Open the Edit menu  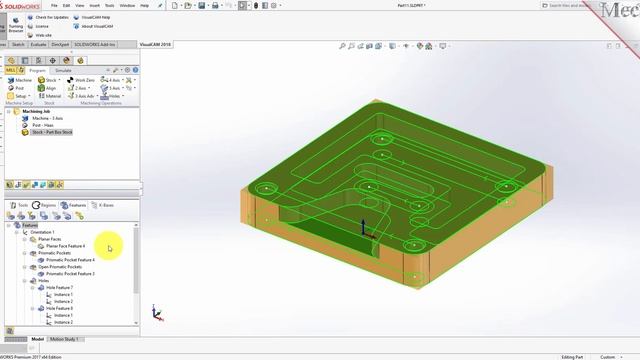click(x=66, y=6)
